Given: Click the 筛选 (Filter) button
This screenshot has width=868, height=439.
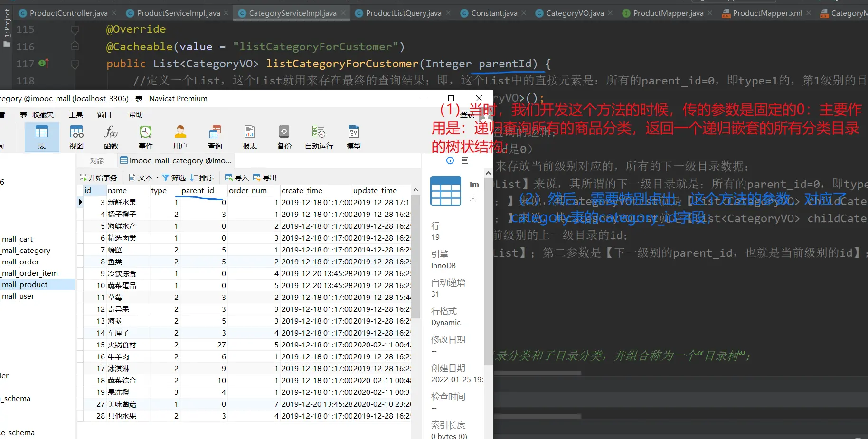Looking at the screenshot, I should pyautogui.click(x=174, y=177).
